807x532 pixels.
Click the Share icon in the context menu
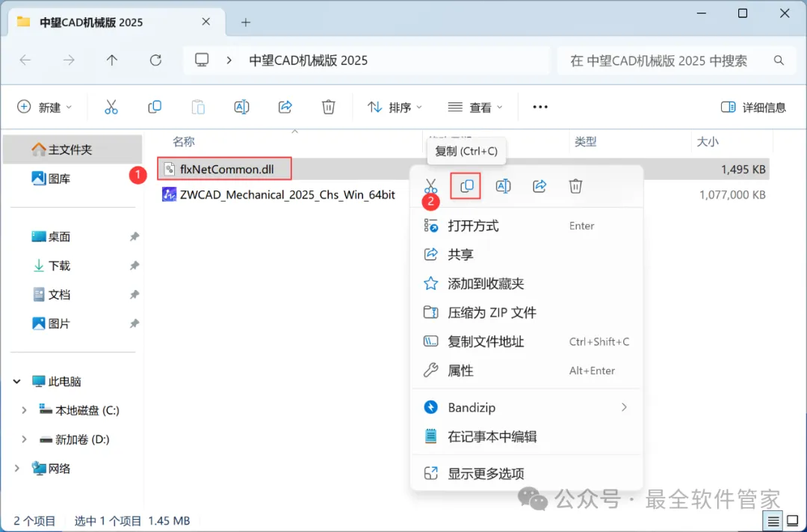click(539, 186)
